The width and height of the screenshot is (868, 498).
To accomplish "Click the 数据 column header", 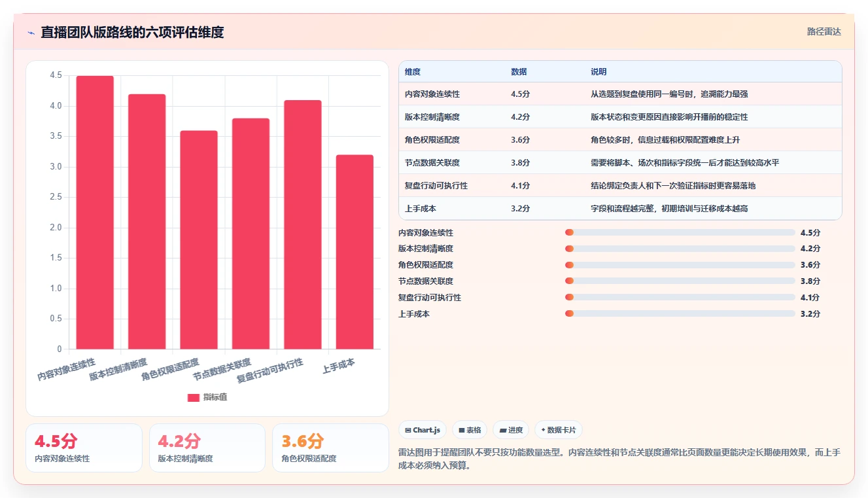I will coord(519,71).
